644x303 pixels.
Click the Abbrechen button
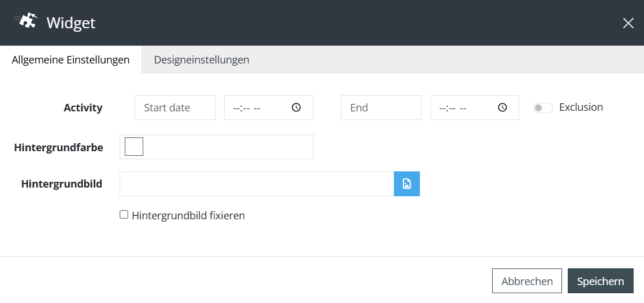point(527,281)
